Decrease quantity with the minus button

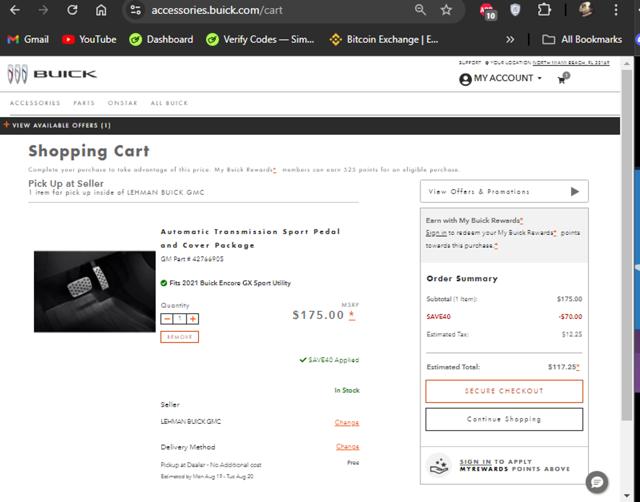tap(167, 319)
